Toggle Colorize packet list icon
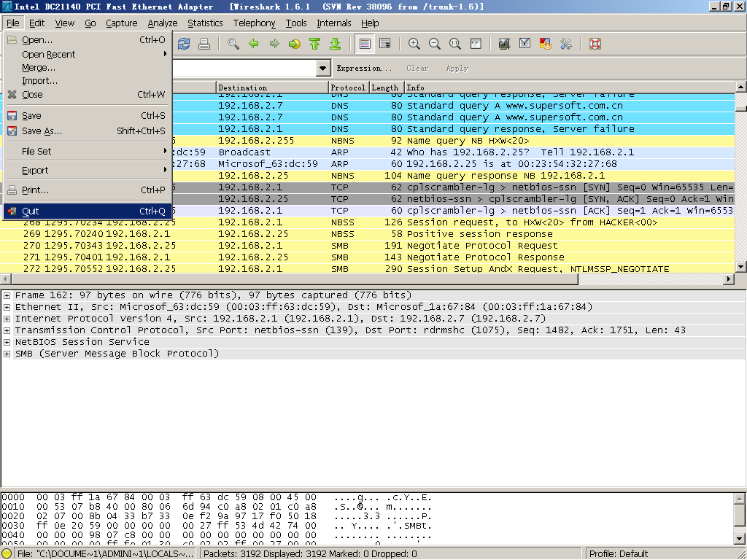This screenshot has height=560, width=747. point(365,44)
